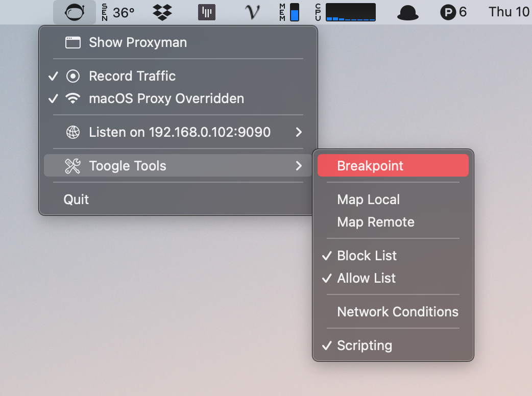Quit Proxyman
Screen dimensions: 532x396
pyautogui.click(x=76, y=199)
